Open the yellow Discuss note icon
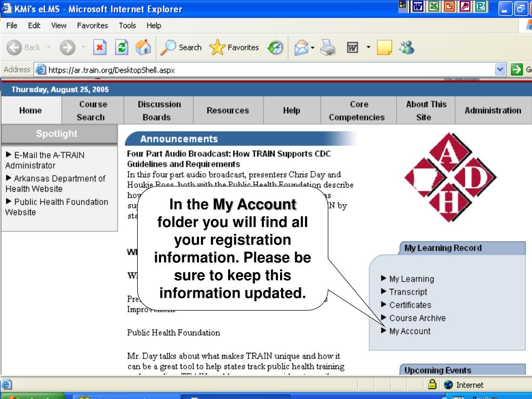This screenshot has height=399, width=532. click(x=384, y=47)
